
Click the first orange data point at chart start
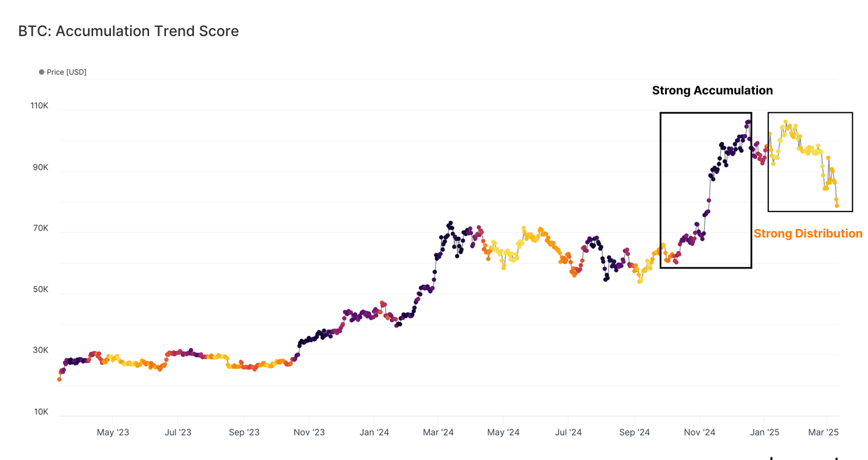coord(59,379)
